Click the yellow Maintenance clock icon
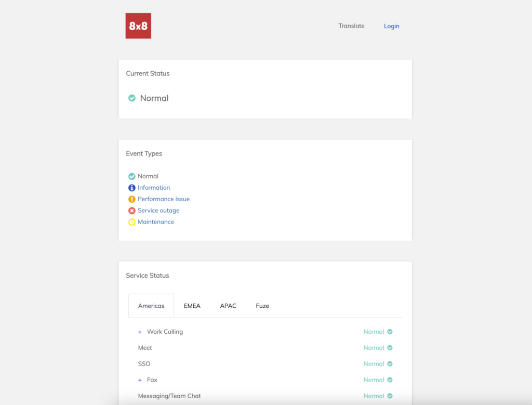 pyautogui.click(x=132, y=222)
